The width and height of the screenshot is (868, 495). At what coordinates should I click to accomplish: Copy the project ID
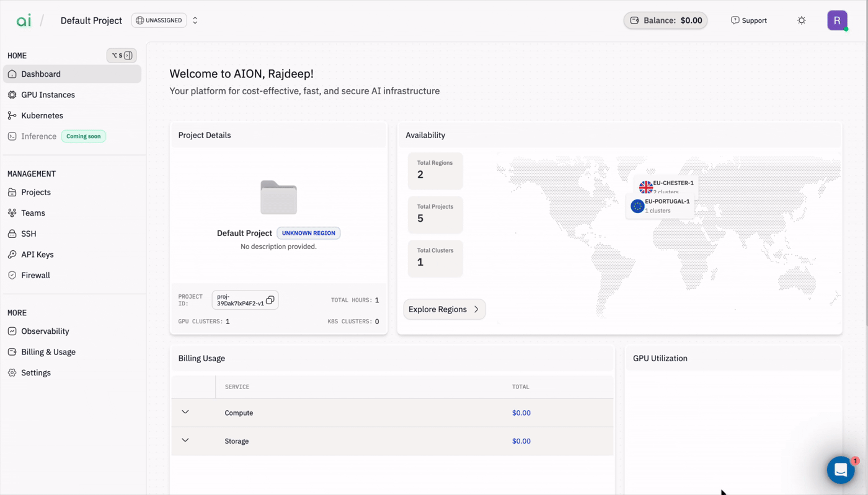point(270,300)
